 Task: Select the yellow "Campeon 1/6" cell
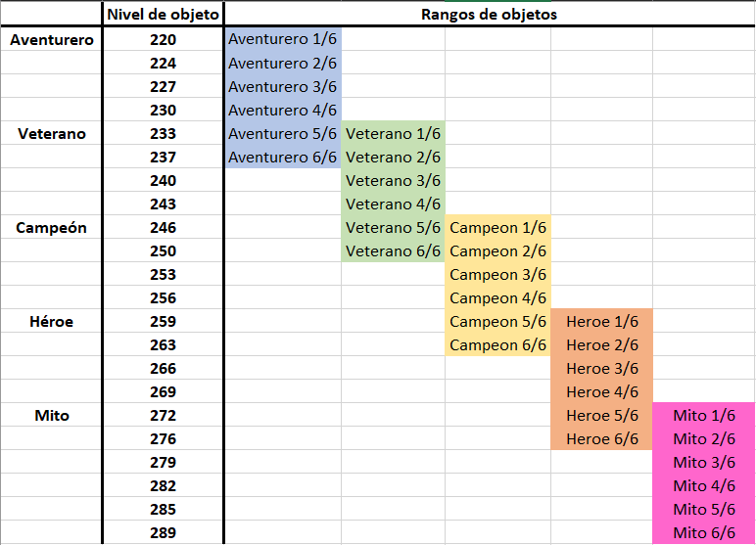(x=497, y=228)
